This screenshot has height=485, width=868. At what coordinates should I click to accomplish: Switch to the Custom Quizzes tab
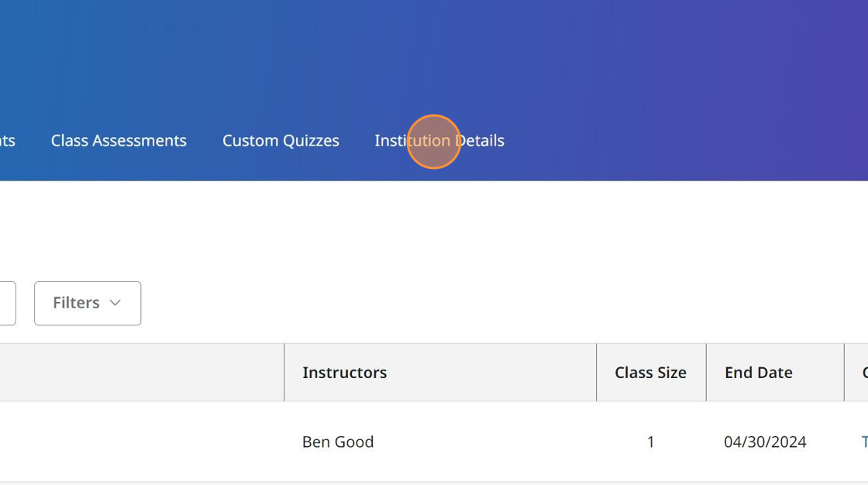(281, 140)
